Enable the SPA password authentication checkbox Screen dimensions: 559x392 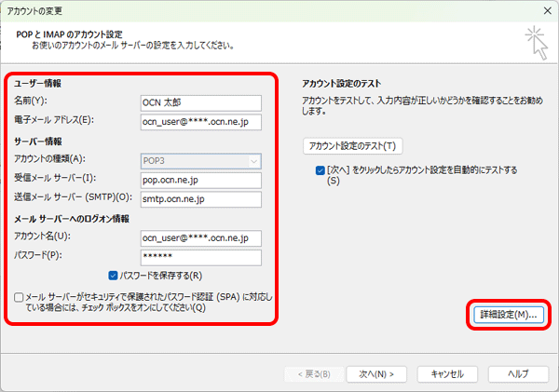pos(20,298)
